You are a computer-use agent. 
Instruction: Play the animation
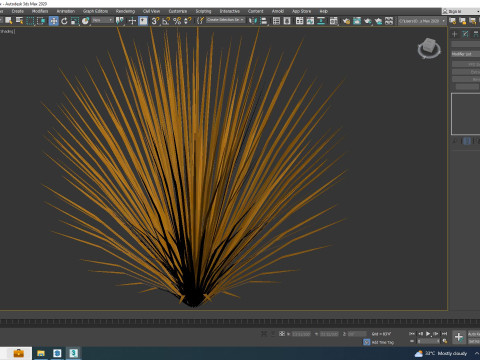coord(428,334)
